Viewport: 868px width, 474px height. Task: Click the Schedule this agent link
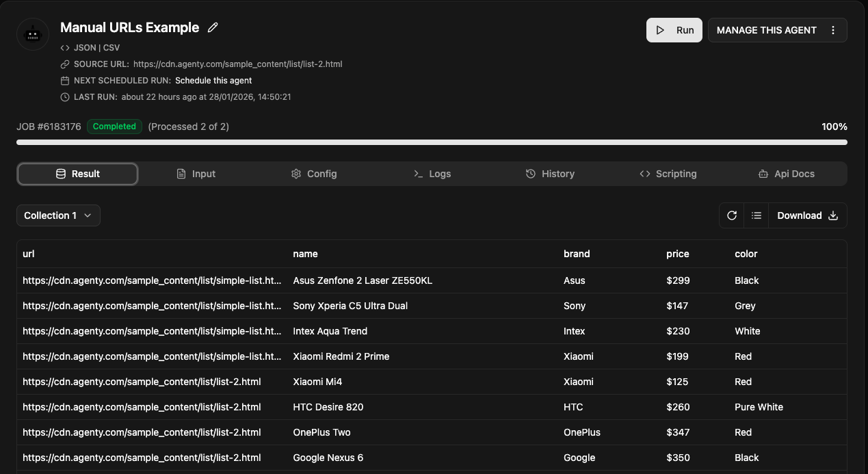click(213, 81)
